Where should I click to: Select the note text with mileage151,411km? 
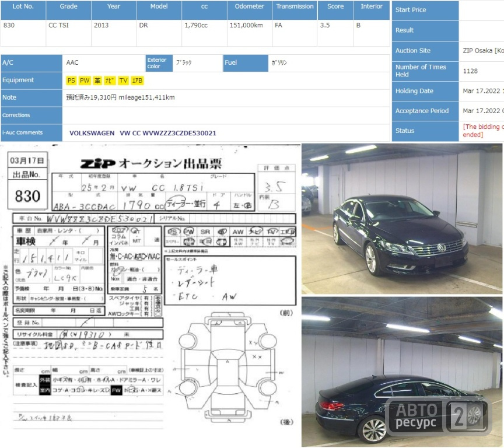[x=121, y=97]
